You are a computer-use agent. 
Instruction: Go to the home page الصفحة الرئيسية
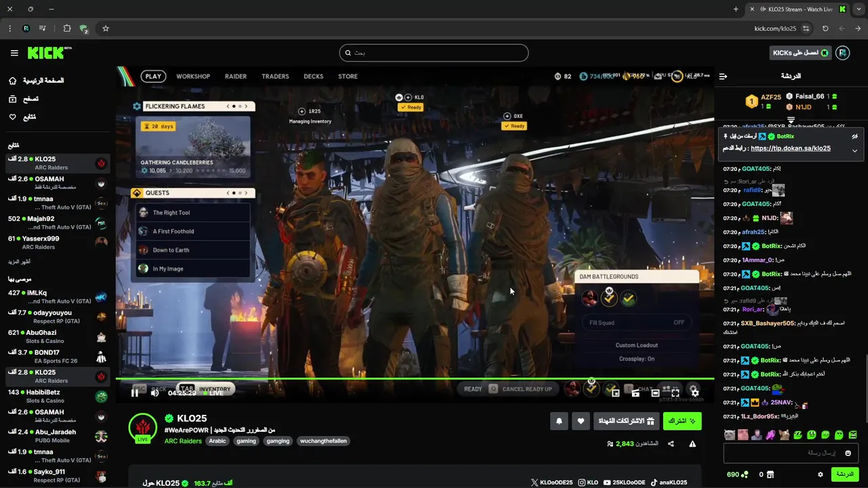point(38,81)
